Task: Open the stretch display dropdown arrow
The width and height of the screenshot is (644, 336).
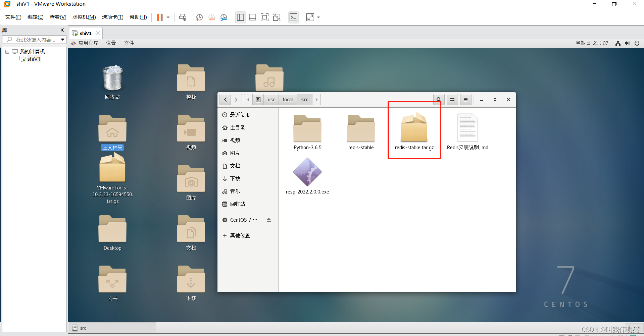Action: [318, 17]
